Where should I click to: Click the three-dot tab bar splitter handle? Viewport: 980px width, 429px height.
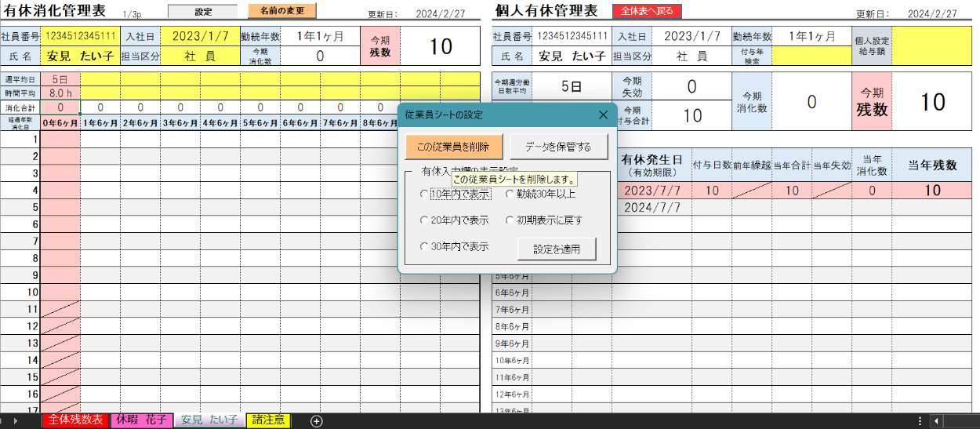(920, 421)
